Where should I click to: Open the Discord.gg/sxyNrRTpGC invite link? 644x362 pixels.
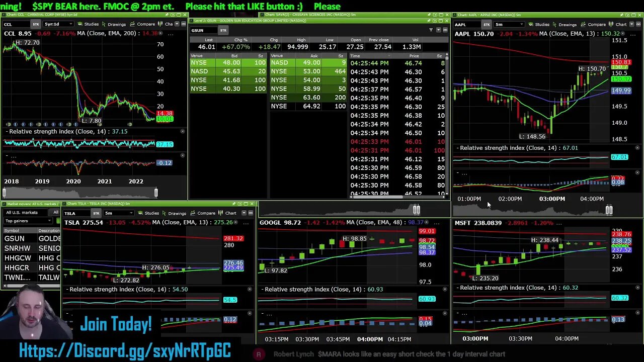click(x=125, y=350)
